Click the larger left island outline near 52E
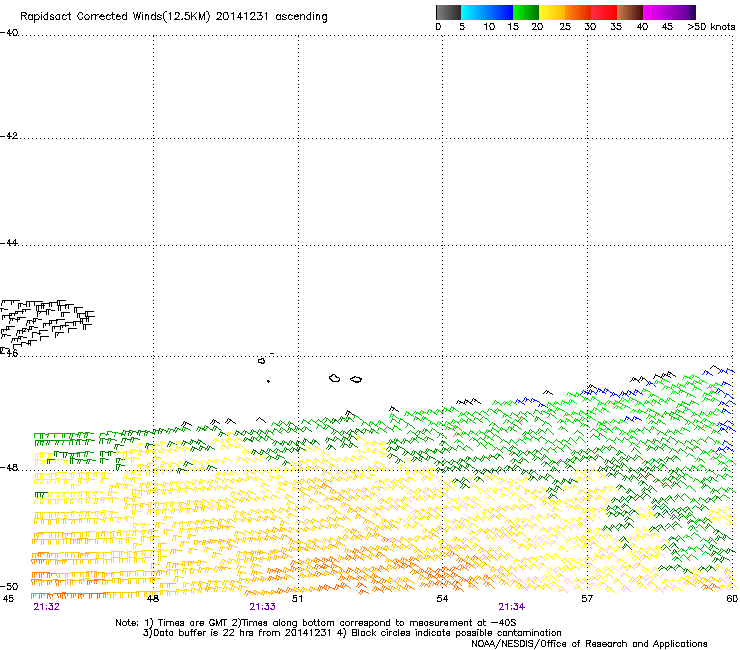This screenshot has height=650, width=740. pos(335,378)
